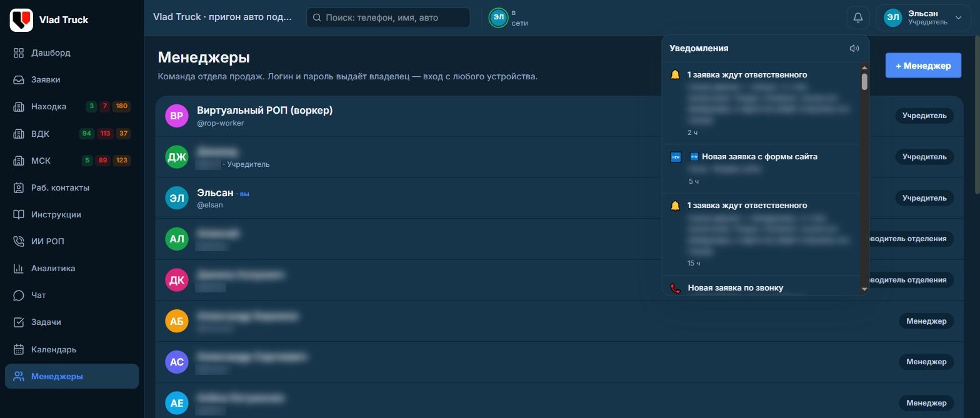Click the search magnifier icon
Screen dimensions: 980x418
pos(317,17)
